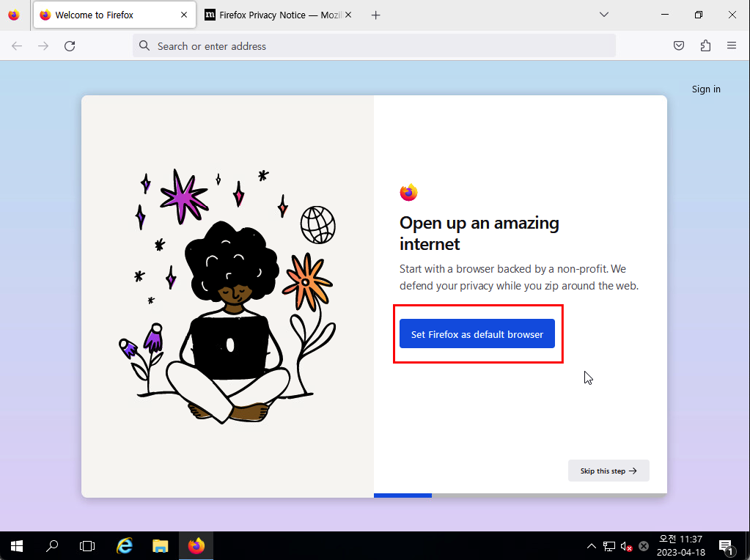Click Set Firefox as default browser button
Screen dimensions: 750x560
pos(477,334)
